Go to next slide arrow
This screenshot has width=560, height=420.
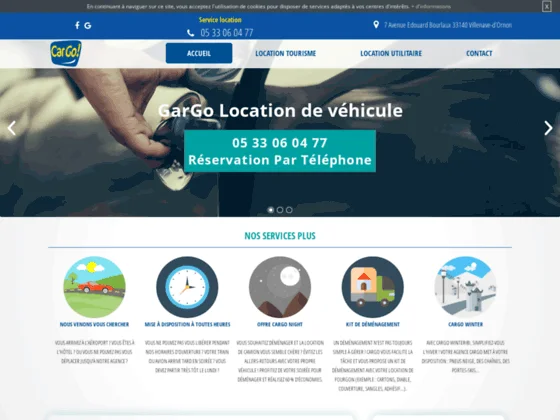point(548,128)
